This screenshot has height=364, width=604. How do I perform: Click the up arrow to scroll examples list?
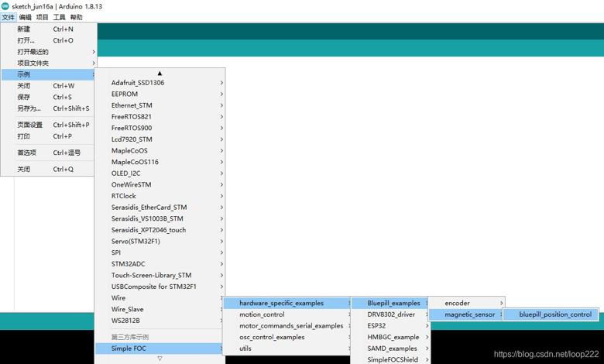pos(160,73)
